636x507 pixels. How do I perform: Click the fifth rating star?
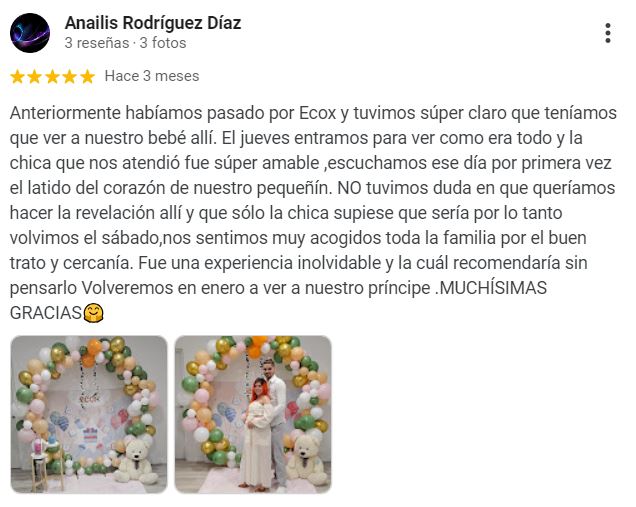tap(88, 76)
